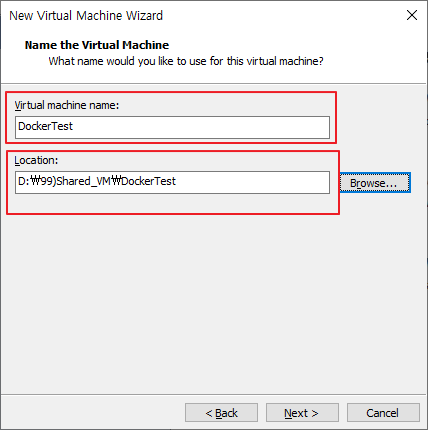Click the word 'Shared_VM' in the location path
The width and height of the screenshot is (428, 430).
(x=84, y=182)
